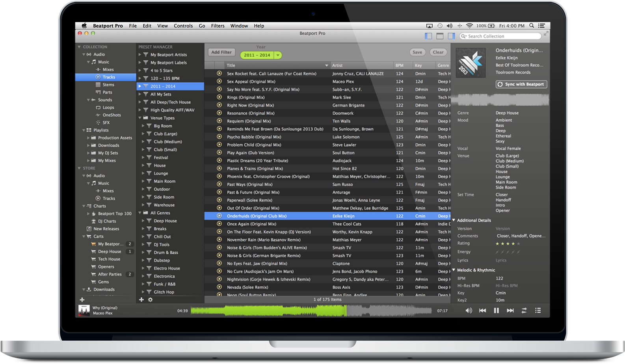Set the star Rating in details
Screen dimensions: 625x364
pos(508,244)
